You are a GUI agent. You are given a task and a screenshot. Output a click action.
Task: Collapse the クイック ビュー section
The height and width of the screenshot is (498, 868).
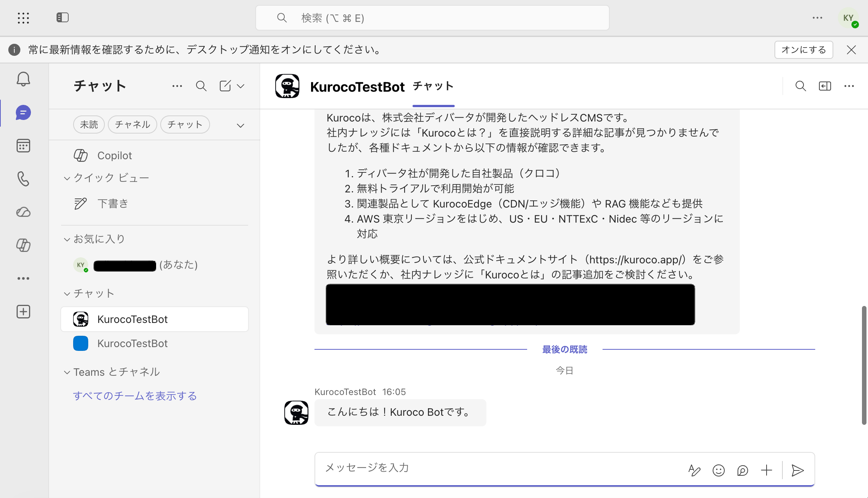click(67, 178)
